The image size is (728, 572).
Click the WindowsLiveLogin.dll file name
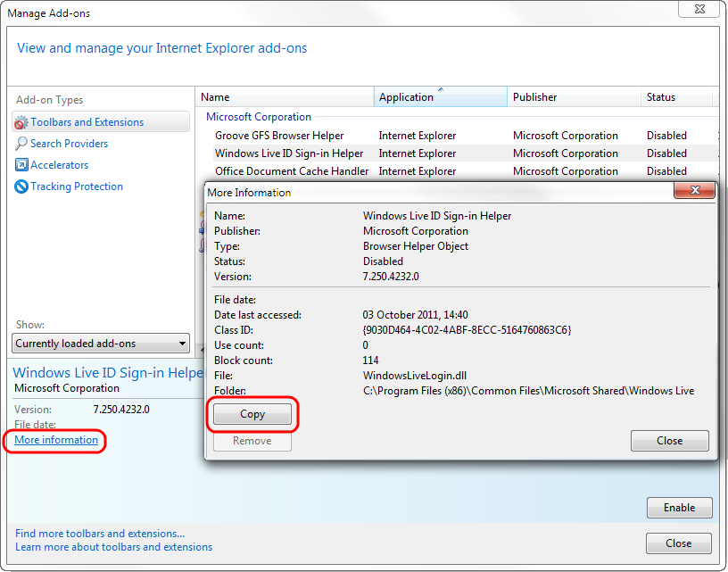[415, 376]
